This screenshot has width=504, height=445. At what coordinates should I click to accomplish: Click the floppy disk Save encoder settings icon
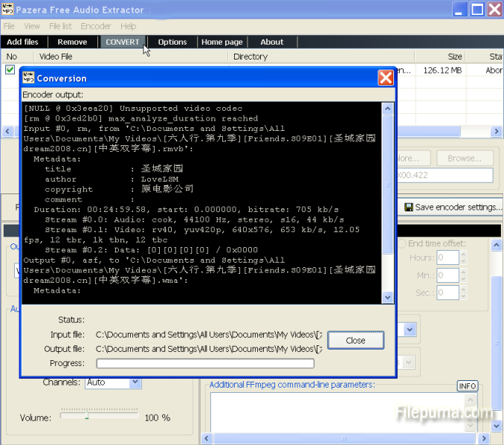tap(409, 207)
